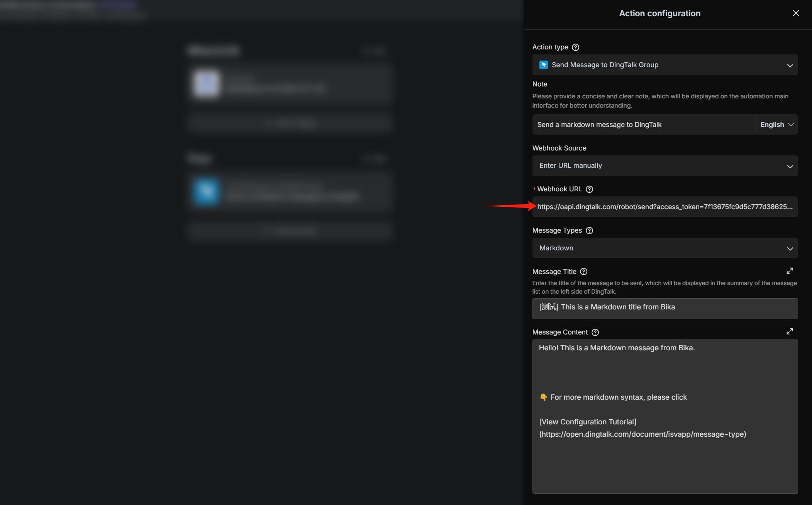Open the Message Title help icon
The width and height of the screenshot is (812, 505).
click(x=583, y=272)
